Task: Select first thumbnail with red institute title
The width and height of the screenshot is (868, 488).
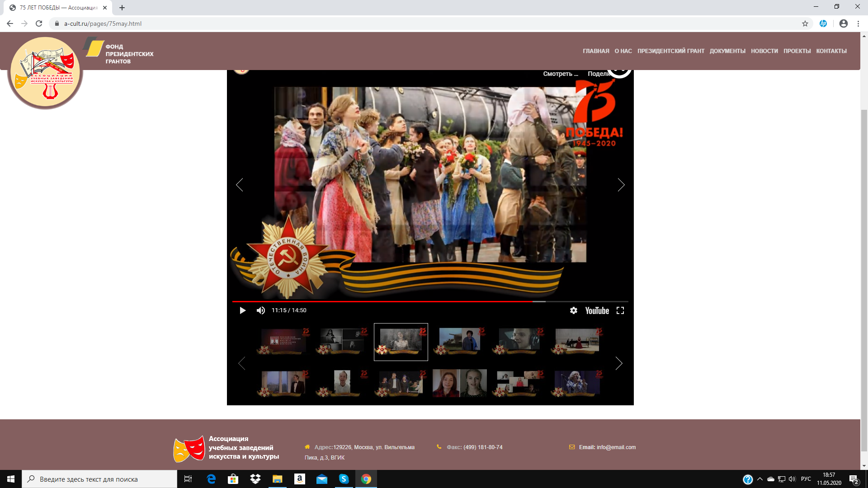Action: 283,342
